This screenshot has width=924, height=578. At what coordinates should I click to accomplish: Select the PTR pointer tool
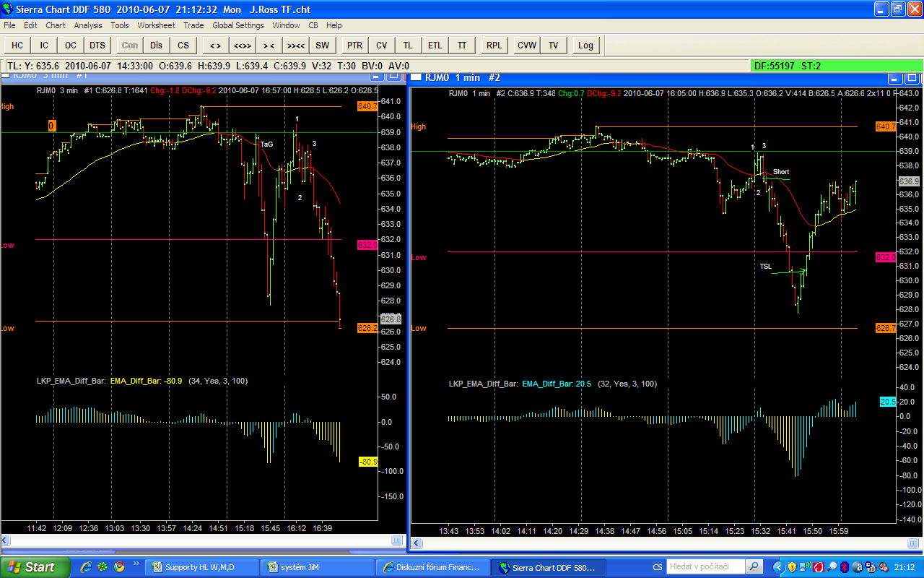click(354, 45)
